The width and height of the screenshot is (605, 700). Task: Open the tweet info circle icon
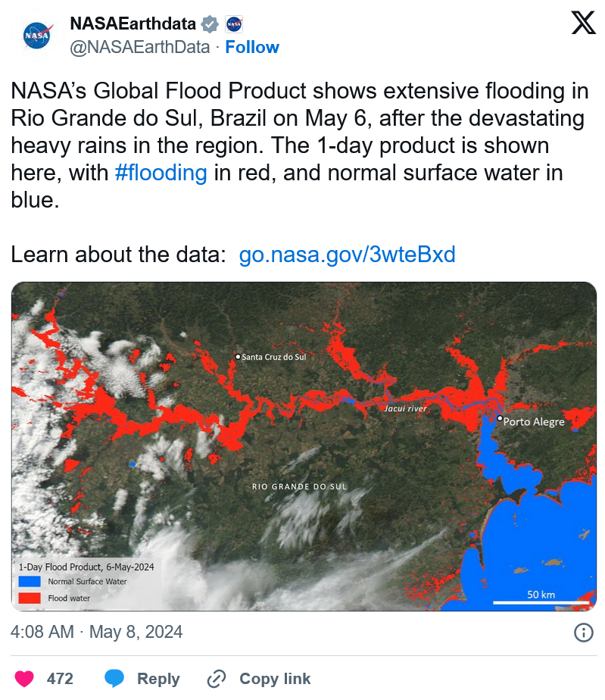tap(584, 633)
